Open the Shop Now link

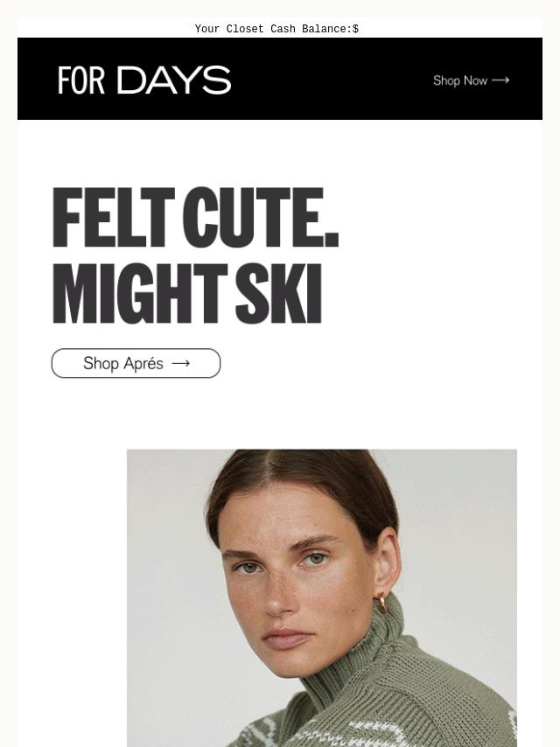tap(471, 80)
